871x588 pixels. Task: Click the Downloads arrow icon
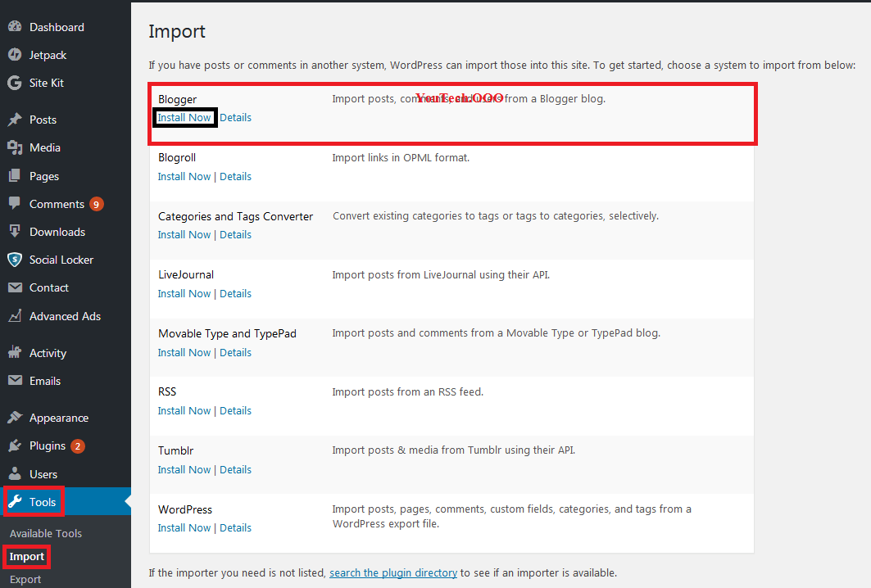[15, 232]
